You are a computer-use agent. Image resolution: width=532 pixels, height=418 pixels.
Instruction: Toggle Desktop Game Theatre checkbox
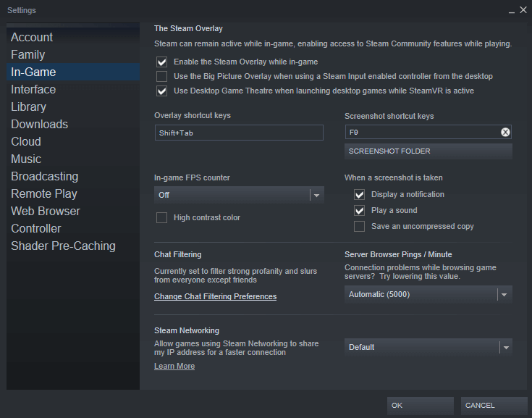pyautogui.click(x=161, y=91)
